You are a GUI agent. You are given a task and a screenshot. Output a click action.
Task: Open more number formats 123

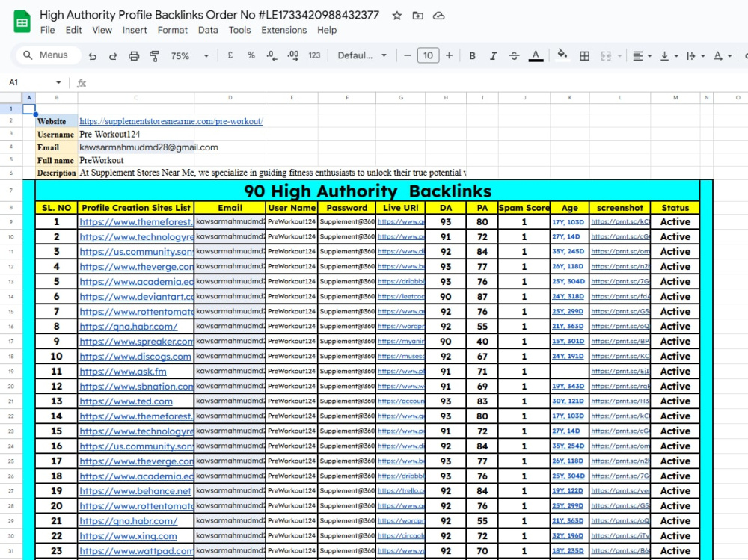click(x=314, y=55)
